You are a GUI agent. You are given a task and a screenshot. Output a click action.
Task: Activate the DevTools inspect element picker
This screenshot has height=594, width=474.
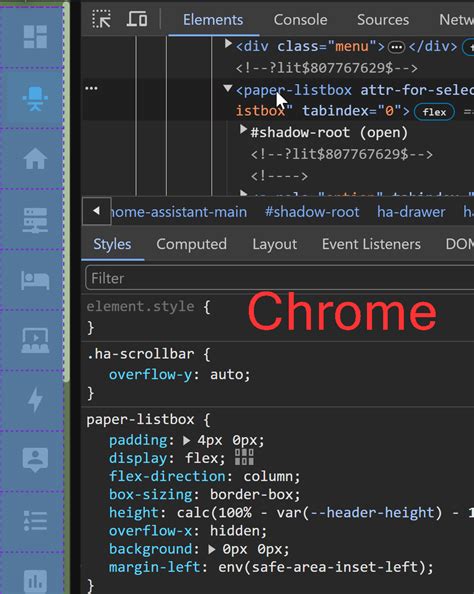tap(102, 19)
